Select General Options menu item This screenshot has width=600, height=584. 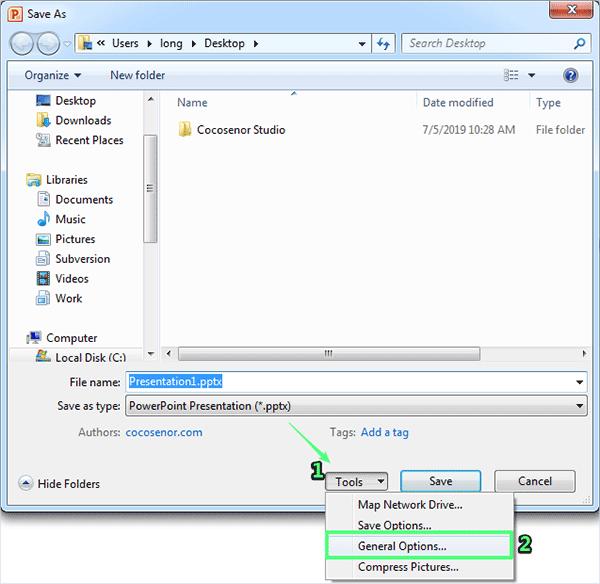click(419, 546)
